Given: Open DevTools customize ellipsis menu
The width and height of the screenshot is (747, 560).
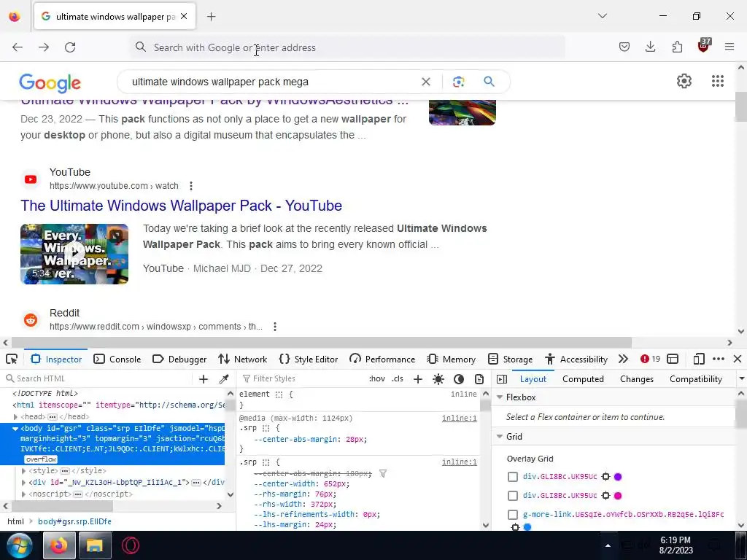Looking at the screenshot, I should pyautogui.click(x=719, y=359).
